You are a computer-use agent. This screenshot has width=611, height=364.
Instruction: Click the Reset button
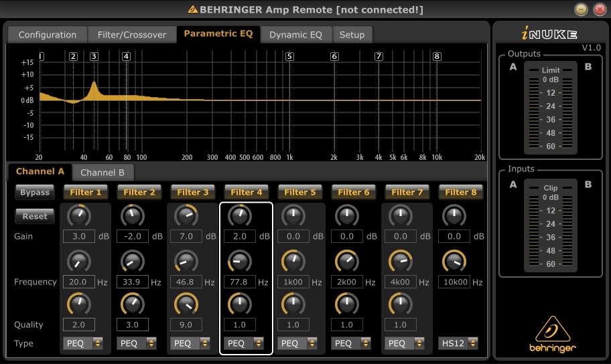tap(35, 216)
